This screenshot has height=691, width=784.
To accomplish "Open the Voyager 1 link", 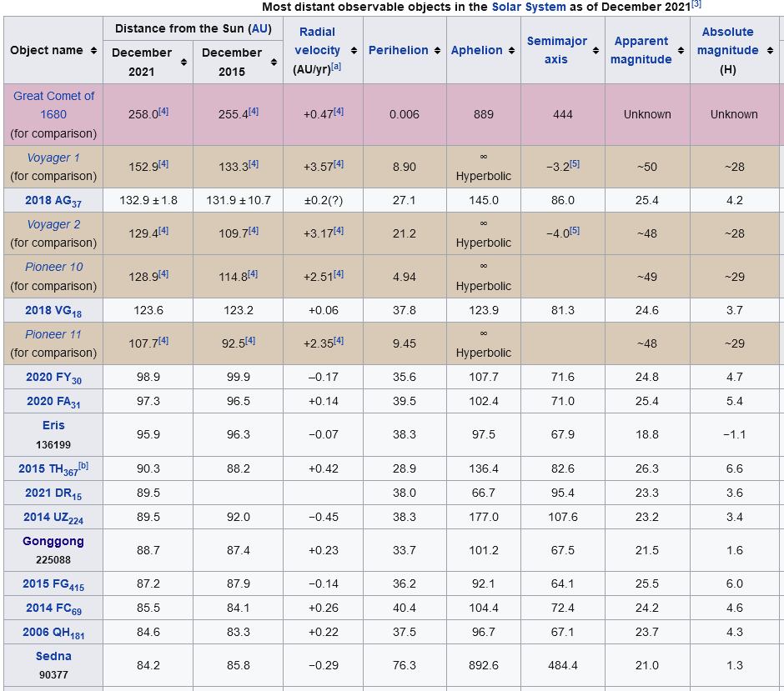I will [53, 158].
